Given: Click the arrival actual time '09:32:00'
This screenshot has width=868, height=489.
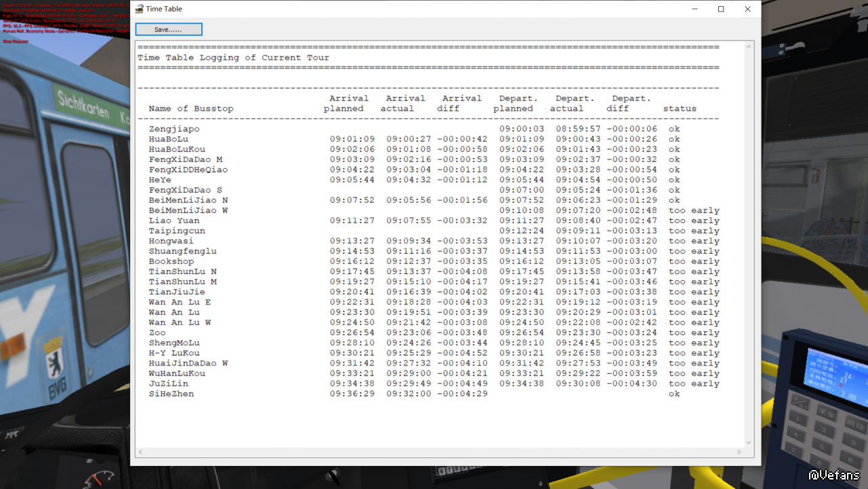Looking at the screenshot, I should pos(409,393).
